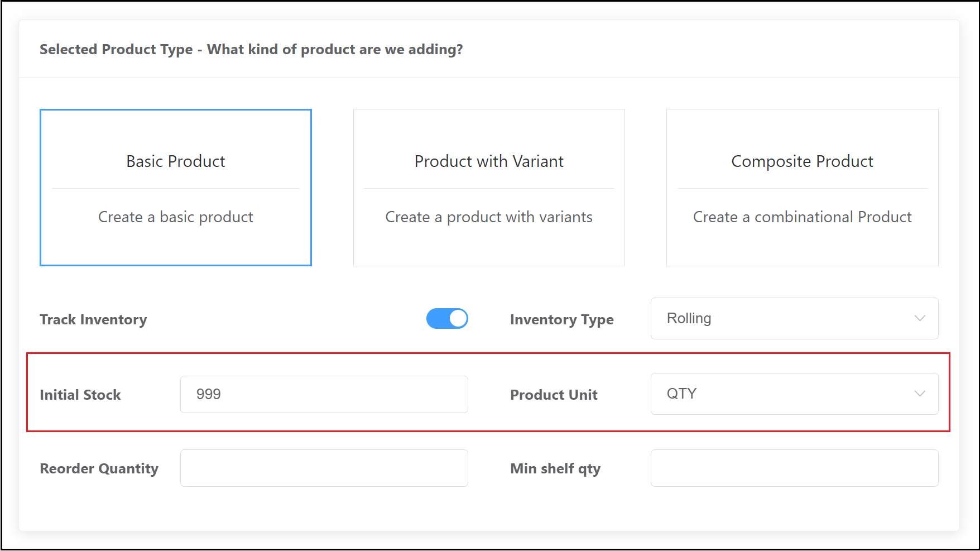Click the Track Inventory label
The image size is (980, 551).
93,319
